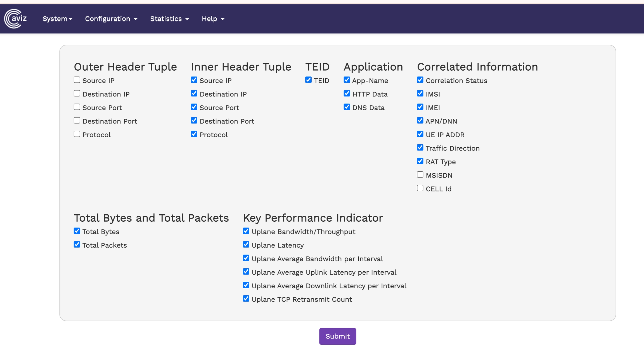Viewport: 644px width, 345px height.
Task: Open the Help menu
Action: (213, 19)
